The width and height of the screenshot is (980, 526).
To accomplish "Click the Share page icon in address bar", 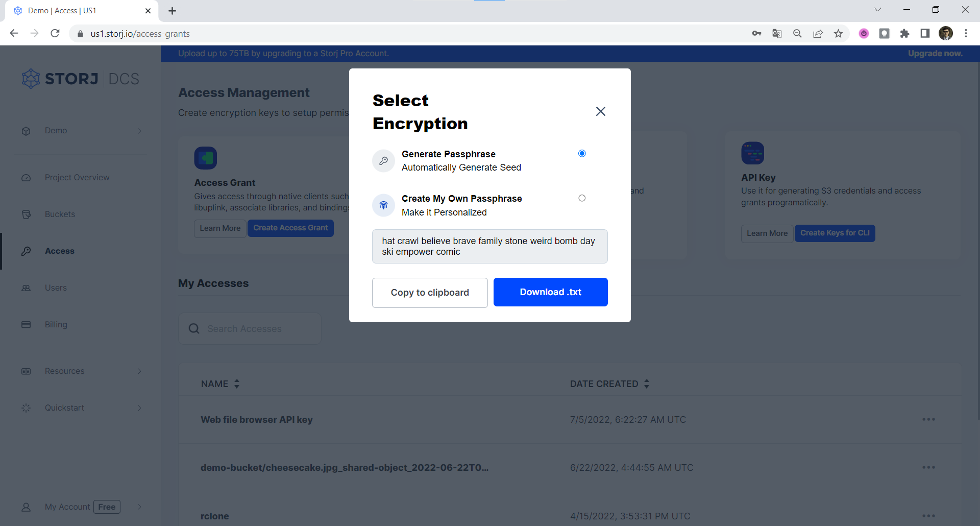I will click(818, 34).
